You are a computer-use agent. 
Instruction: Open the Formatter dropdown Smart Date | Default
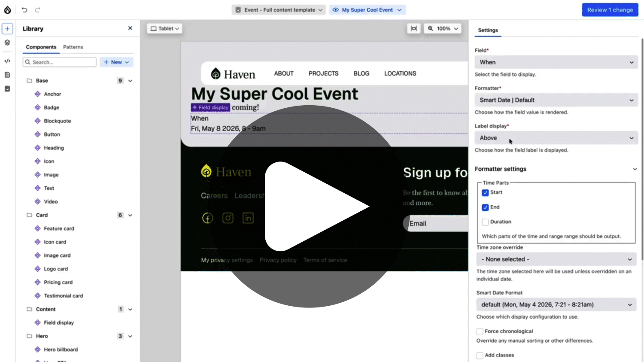[556, 100]
